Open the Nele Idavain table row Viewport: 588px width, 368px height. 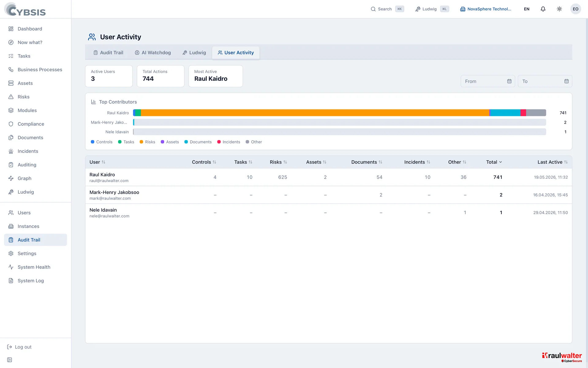(328, 213)
